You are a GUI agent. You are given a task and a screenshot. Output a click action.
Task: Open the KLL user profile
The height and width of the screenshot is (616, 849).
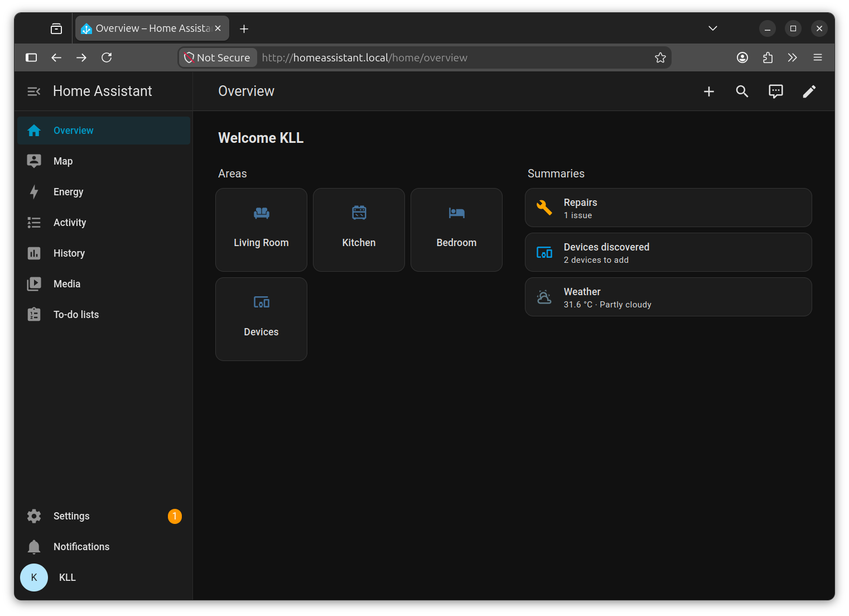(104, 577)
